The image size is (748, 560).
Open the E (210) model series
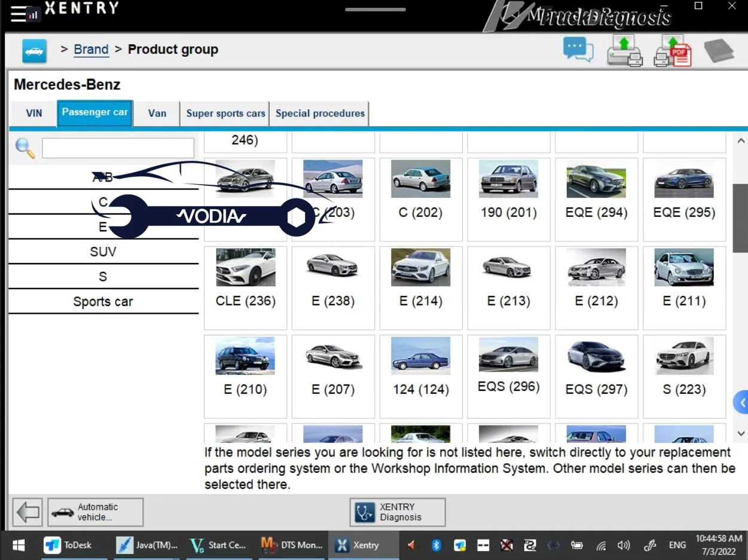[x=245, y=377]
